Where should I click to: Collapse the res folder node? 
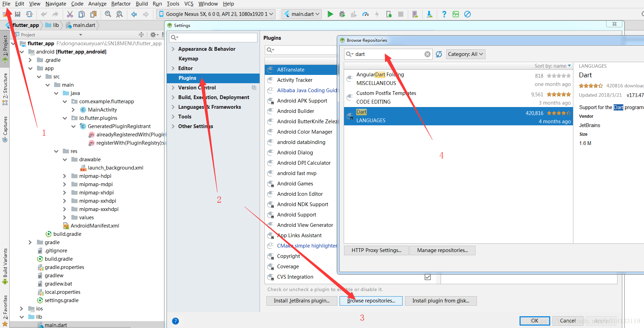56,151
